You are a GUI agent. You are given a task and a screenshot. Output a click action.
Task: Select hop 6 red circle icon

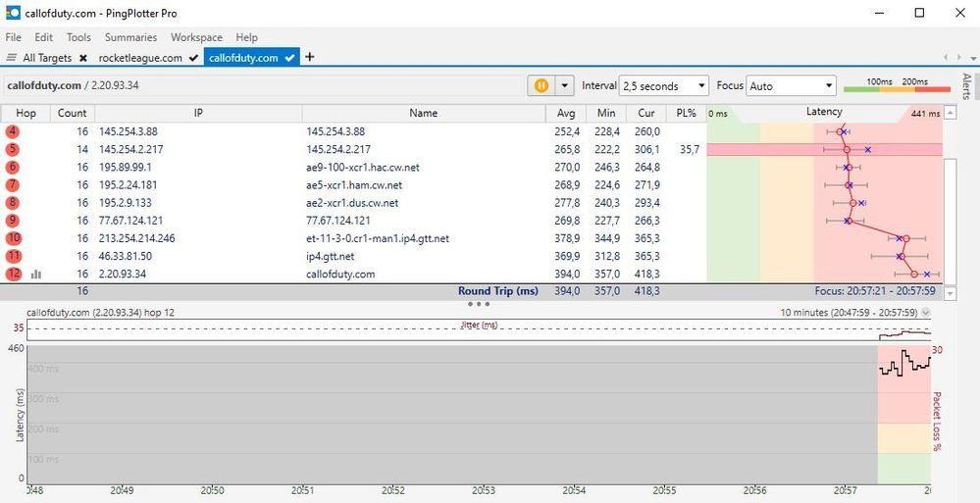(13, 168)
